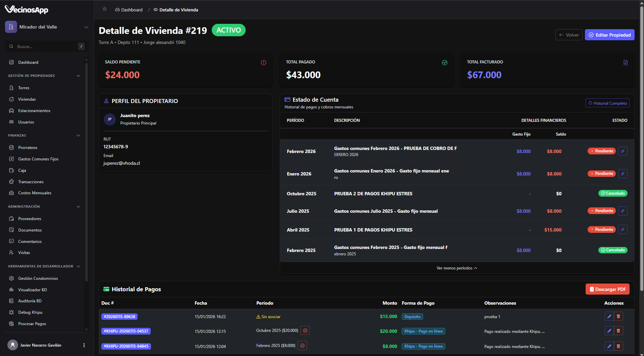Viewport: 644px width, 356px height.
Task: Download payment history with Descargar PDF
Action: pos(607,289)
